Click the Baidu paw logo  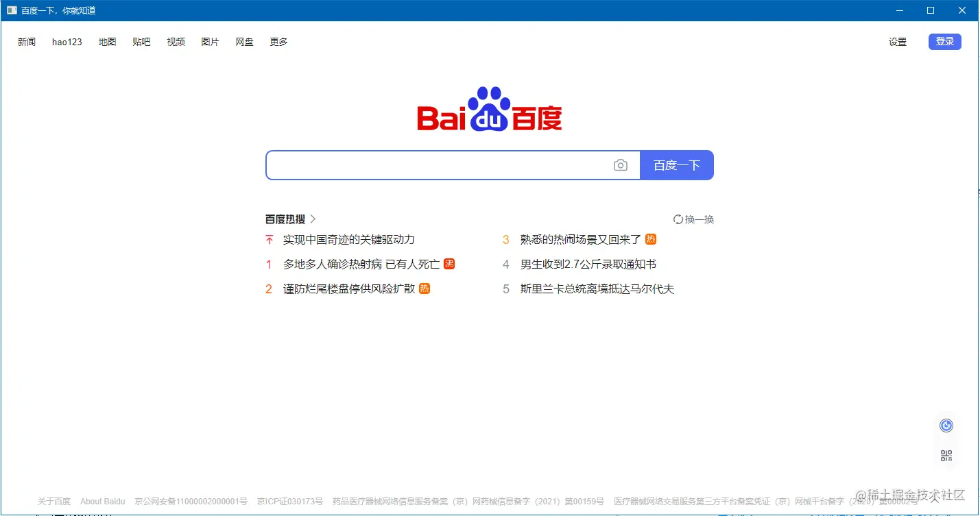(490, 109)
